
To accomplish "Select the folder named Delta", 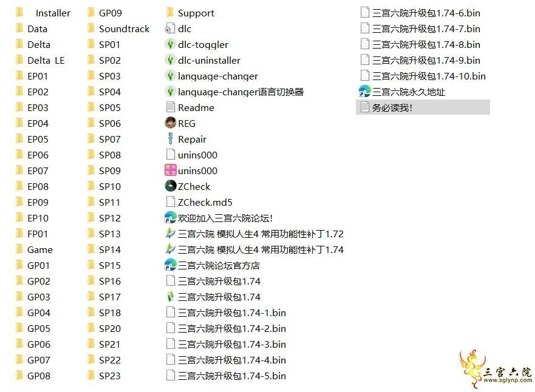I will click(38, 45).
